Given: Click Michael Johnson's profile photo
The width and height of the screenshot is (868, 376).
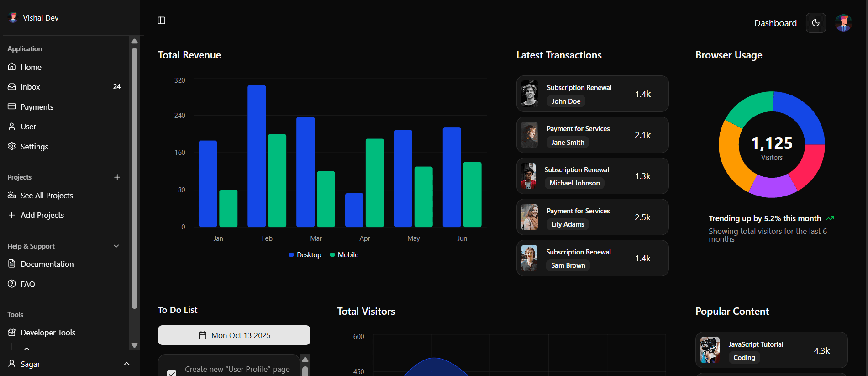Looking at the screenshot, I should tap(529, 176).
